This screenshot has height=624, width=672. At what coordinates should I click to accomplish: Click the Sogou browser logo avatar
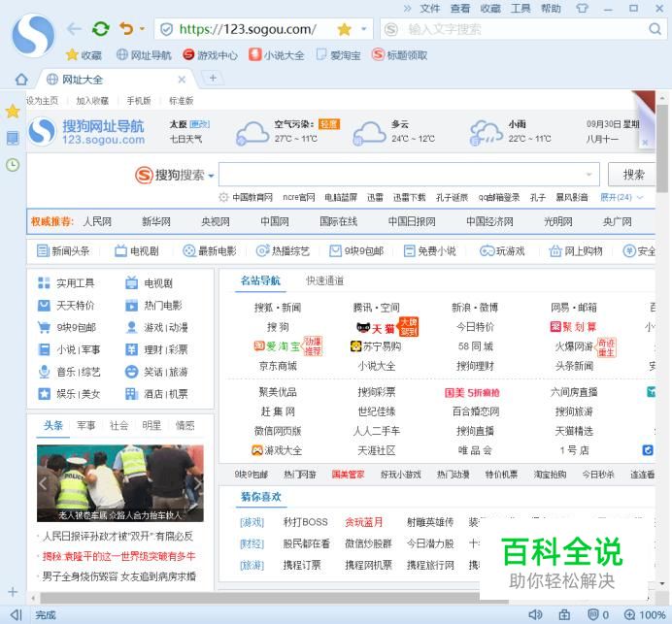[33, 35]
